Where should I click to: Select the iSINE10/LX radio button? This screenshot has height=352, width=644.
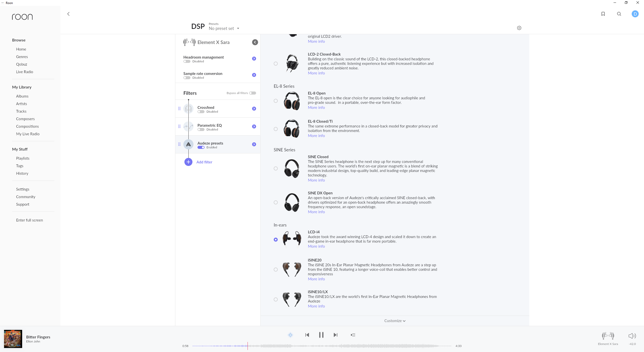point(276,299)
